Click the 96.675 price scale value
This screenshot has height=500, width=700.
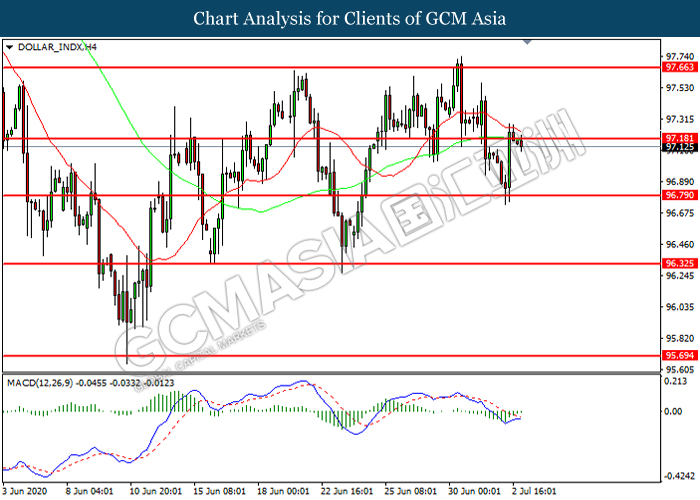(680, 213)
